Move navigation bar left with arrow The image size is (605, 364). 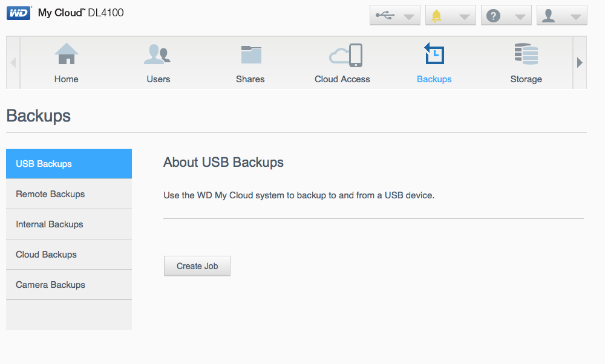click(x=13, y=62)
